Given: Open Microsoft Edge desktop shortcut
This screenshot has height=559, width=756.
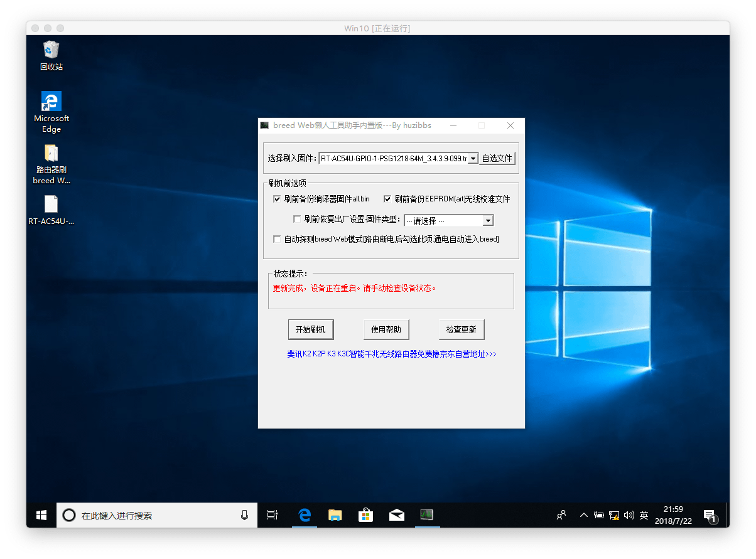Looking at the screenshot, I should 51,112.
